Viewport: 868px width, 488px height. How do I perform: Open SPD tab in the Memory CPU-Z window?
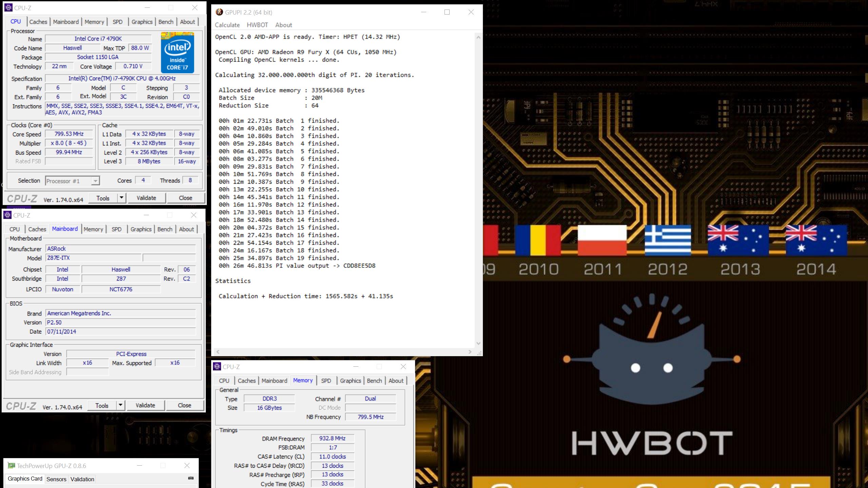[326, 381]
